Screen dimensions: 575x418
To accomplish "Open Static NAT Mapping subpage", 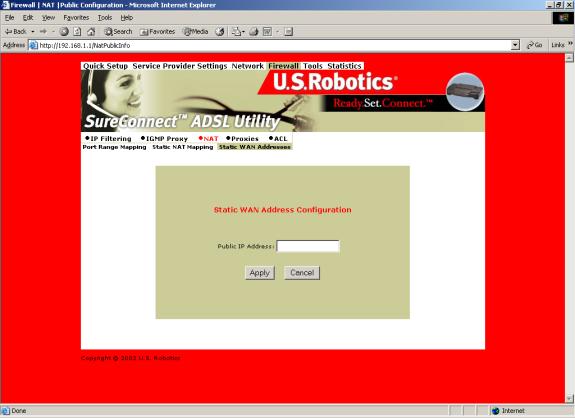I will (x=183, y=147).
